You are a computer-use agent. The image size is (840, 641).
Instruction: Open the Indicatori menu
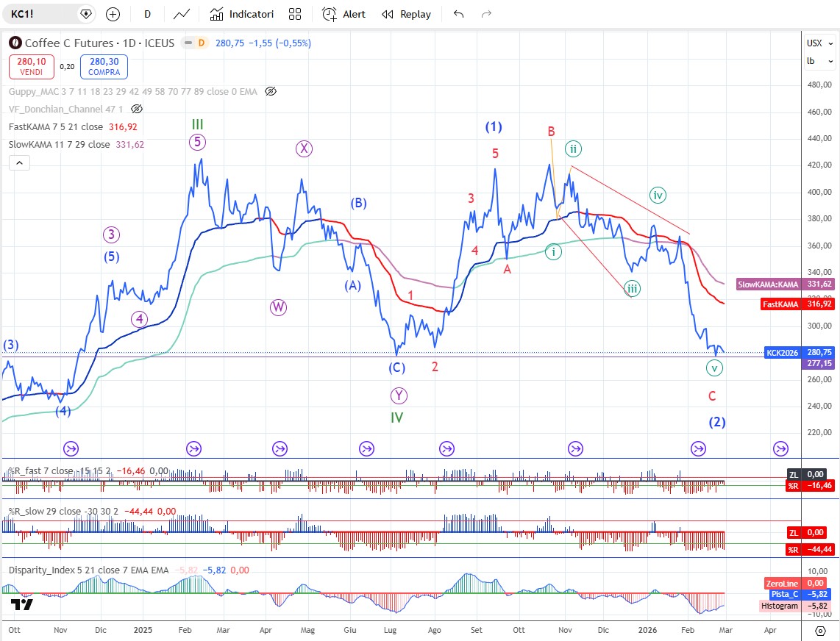(x=241, y=14)
